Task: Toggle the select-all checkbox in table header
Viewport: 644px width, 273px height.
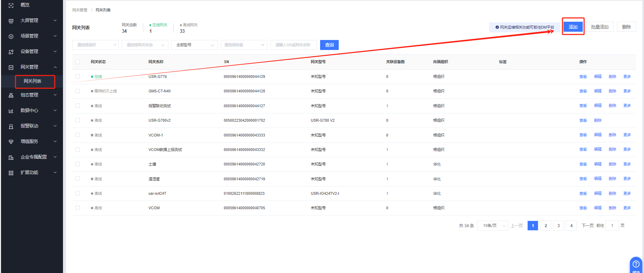Action: tap(78, 62)
